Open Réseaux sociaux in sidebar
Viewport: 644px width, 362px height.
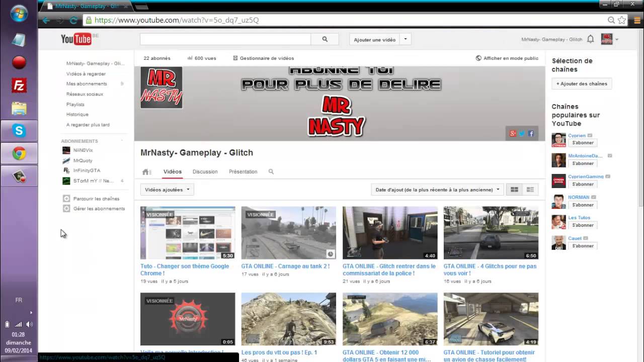85,94
